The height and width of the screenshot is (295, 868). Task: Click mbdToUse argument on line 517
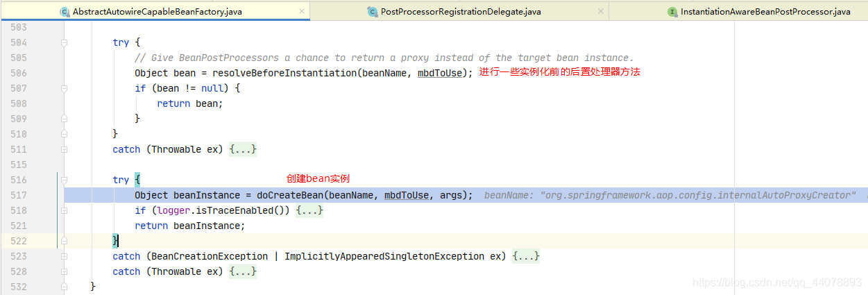[407, 195]
